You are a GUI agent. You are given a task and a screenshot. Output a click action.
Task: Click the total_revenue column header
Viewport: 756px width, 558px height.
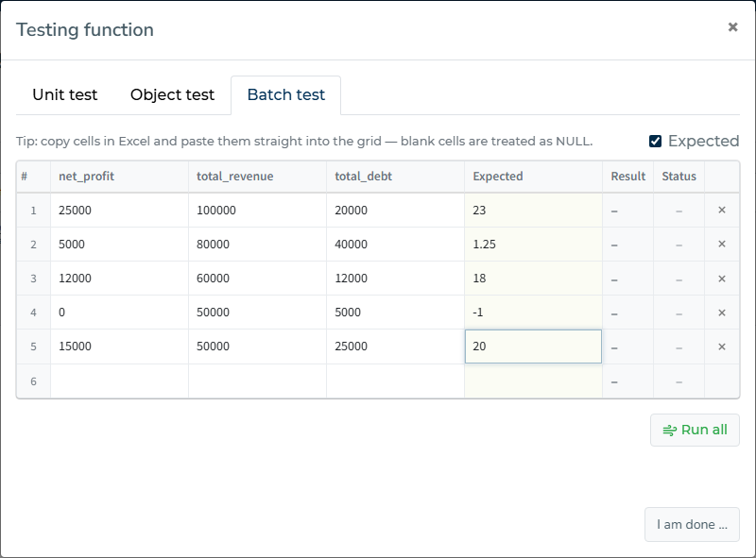257,177
